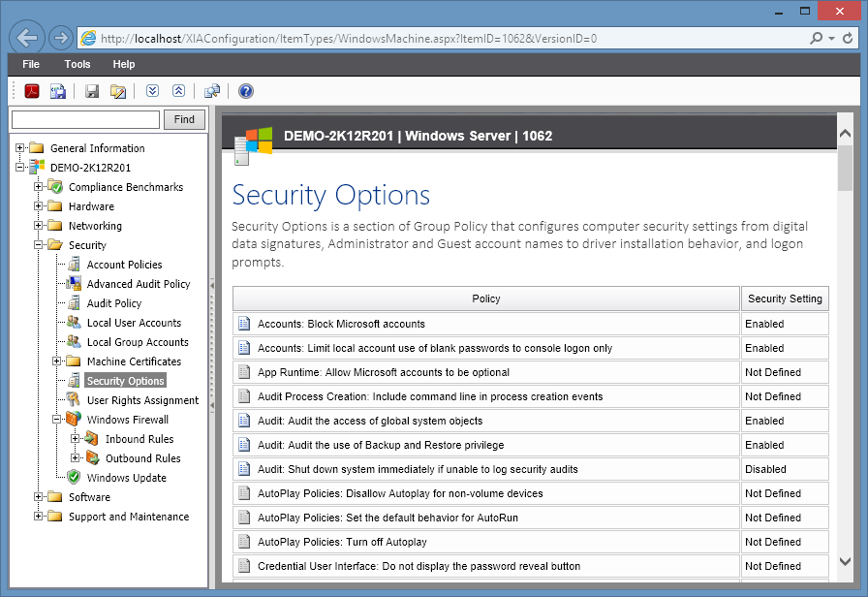Expand the Hardware folder node
The width and height of the screenshot is (868, 597).
point(38,206)
